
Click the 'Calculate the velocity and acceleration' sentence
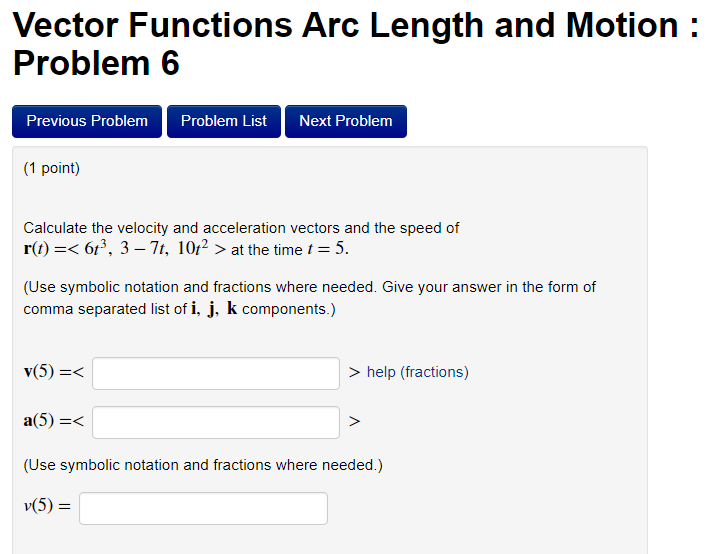point(241,228)
